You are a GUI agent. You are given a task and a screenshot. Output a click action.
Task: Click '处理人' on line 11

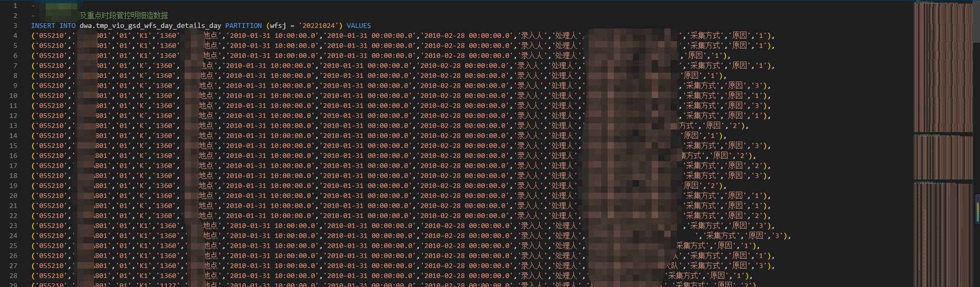point(561,105)
